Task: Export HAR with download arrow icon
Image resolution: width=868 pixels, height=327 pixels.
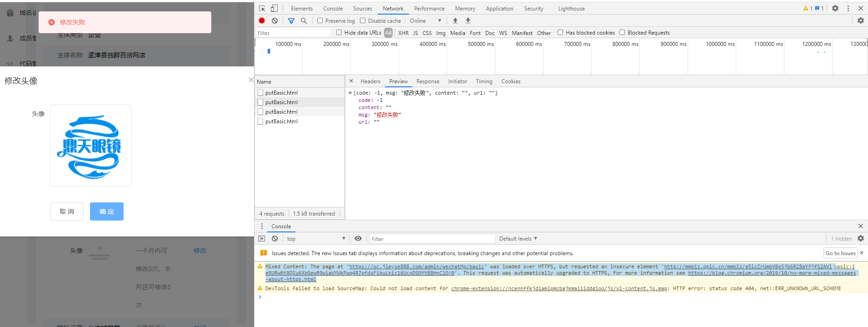Action: (468, 20)
